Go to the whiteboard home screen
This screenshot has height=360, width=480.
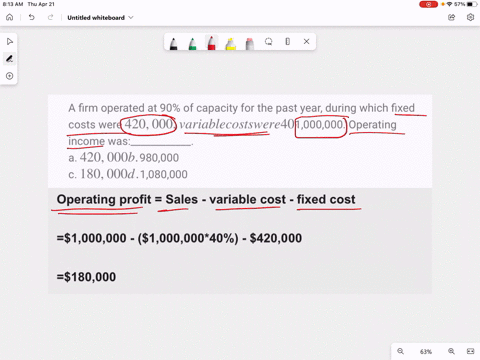click(x=10, y=17)
